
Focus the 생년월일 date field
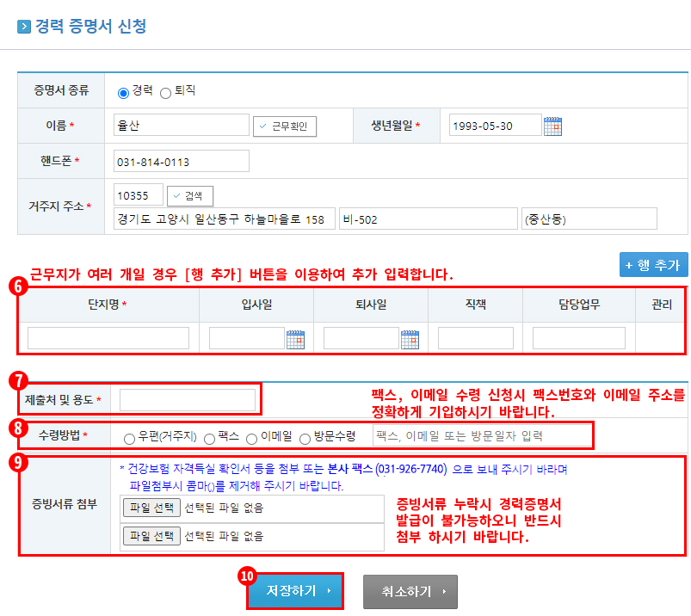pyautogui.click(x=496, y=125)
